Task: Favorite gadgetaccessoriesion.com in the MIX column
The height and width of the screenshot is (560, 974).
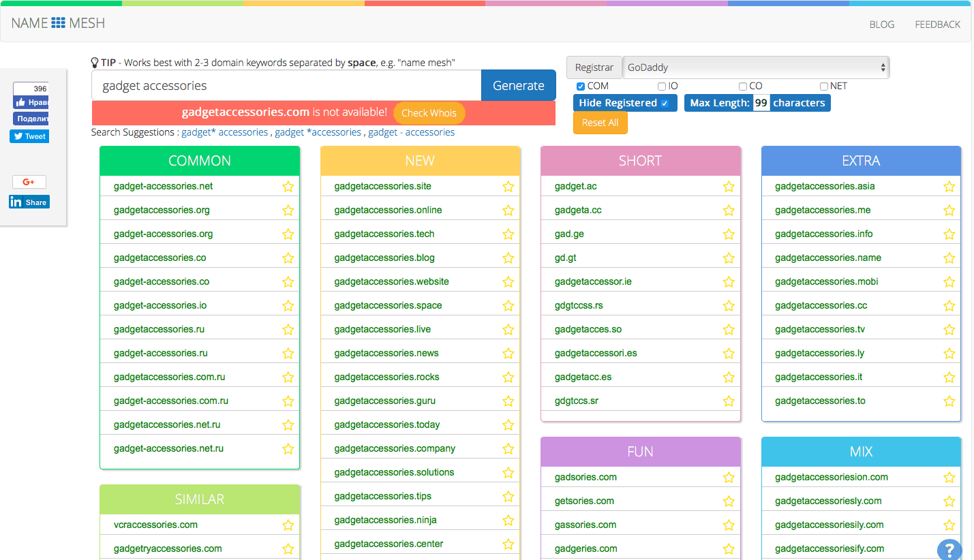Action: (949, 477)
